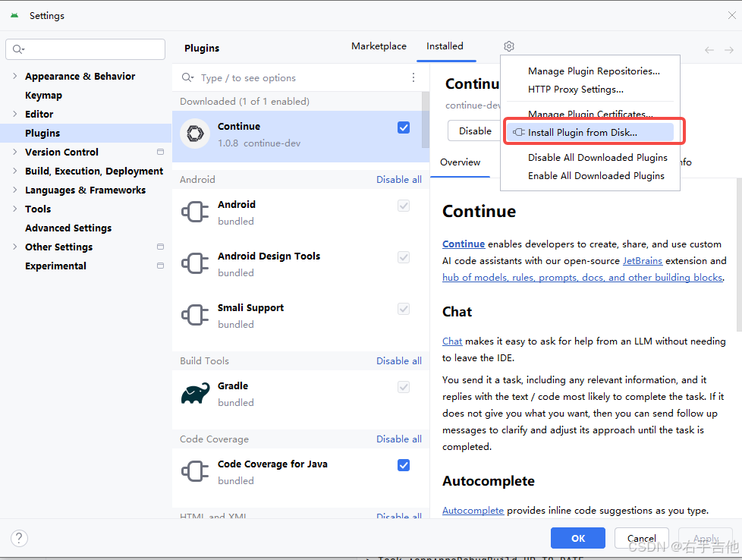Expand the Editor settings node
Viewport: 742px width, 560px height.
[x=14, y=114]
